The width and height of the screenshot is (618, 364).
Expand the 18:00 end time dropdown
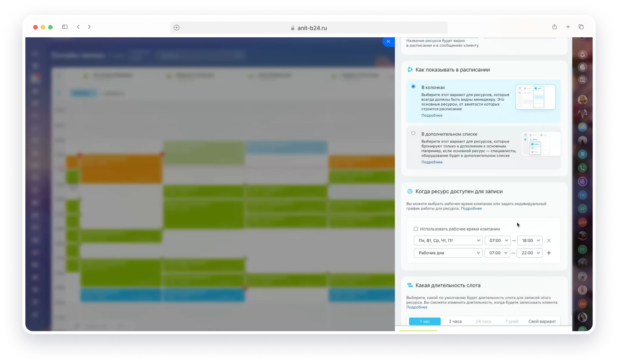pos(530,241)
